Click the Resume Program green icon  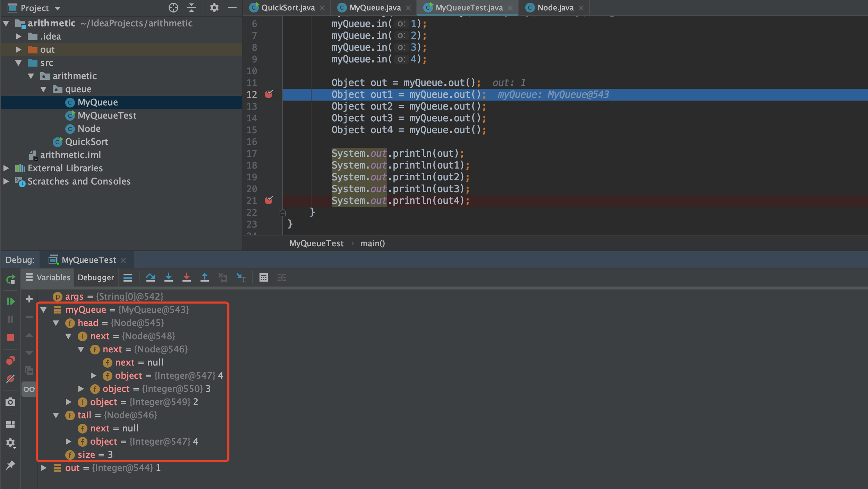pyautogui.click(x=10, y=301)
